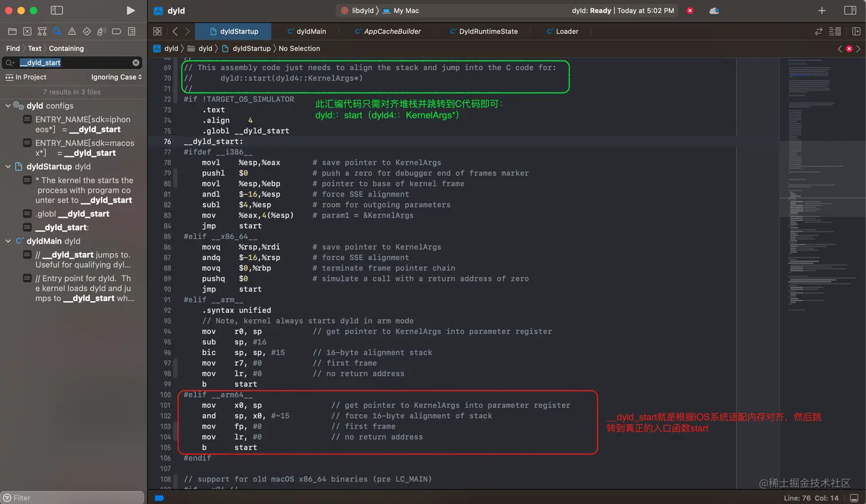Choose the My Mac run destination

point(400,10)
